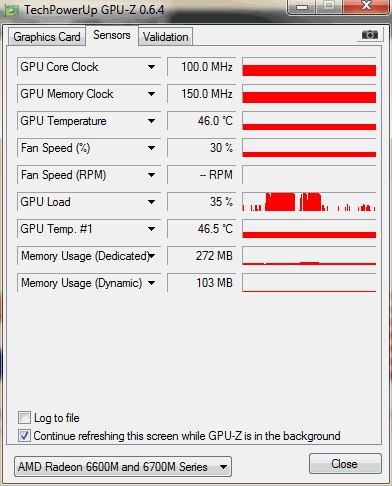Screen dimensions: 392x486
Task: Open the GPU Core Clock sensor dropdown
Action: (151, 67)
